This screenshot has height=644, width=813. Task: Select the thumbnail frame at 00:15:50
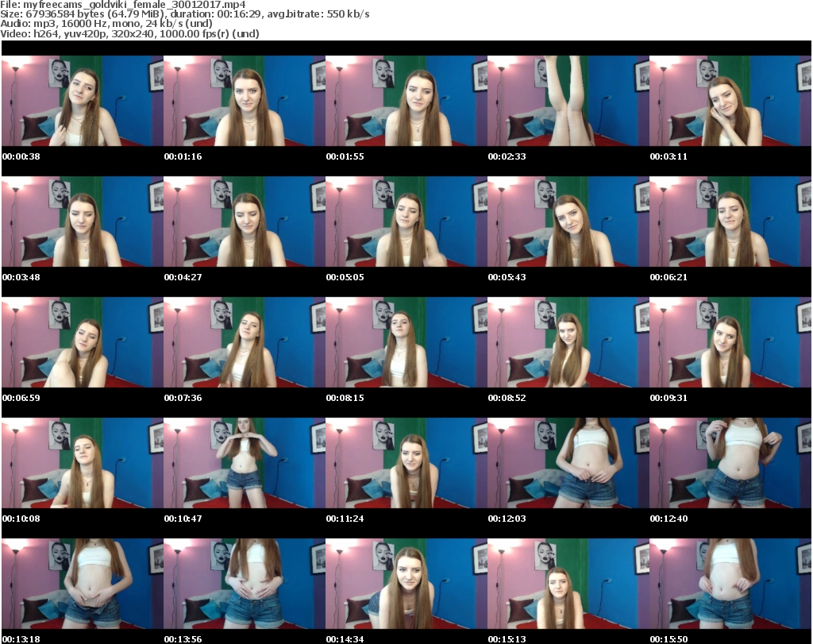(730, 584)
